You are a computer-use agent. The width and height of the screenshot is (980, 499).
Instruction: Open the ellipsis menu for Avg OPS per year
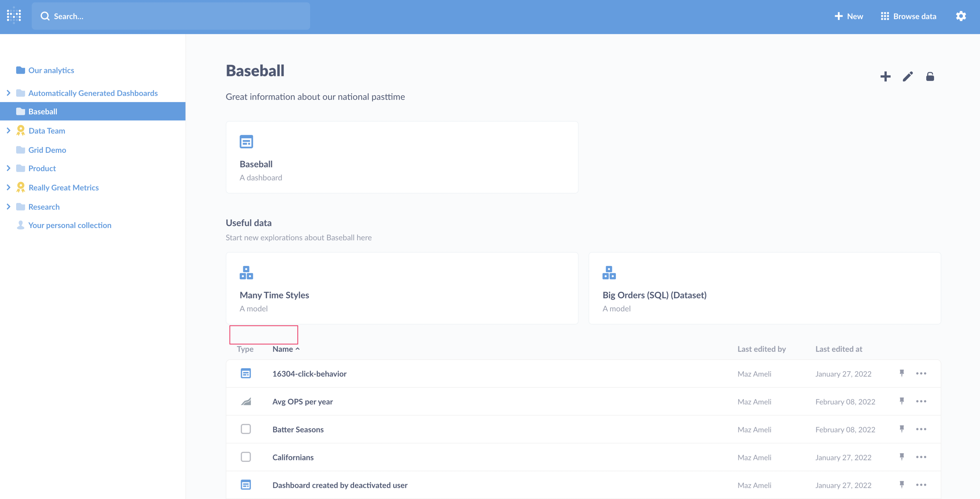point(922,401)
